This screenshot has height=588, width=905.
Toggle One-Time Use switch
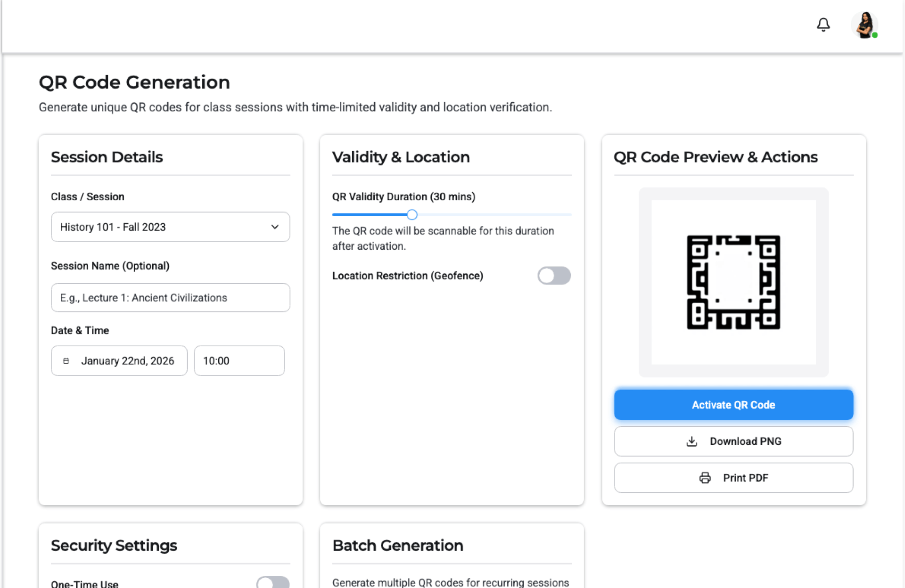coord(272,583)
